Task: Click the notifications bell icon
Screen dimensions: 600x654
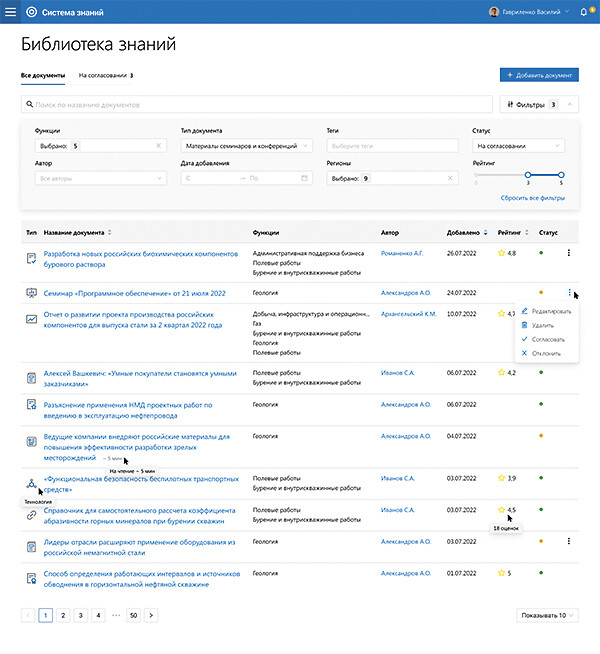Action: [584, 12]
